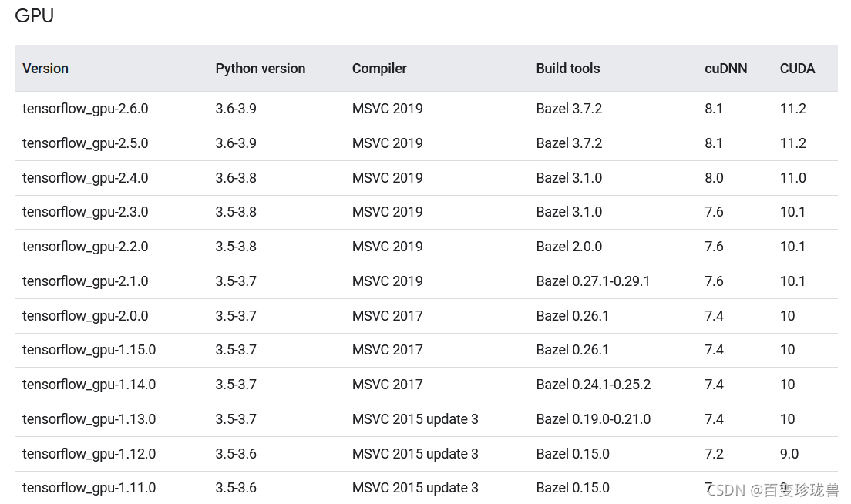The height and width of the screenshot is (504, 851).
Task: Select the tensorflow_gpu-2.6.0 version cell
Action: coord(86,109)
